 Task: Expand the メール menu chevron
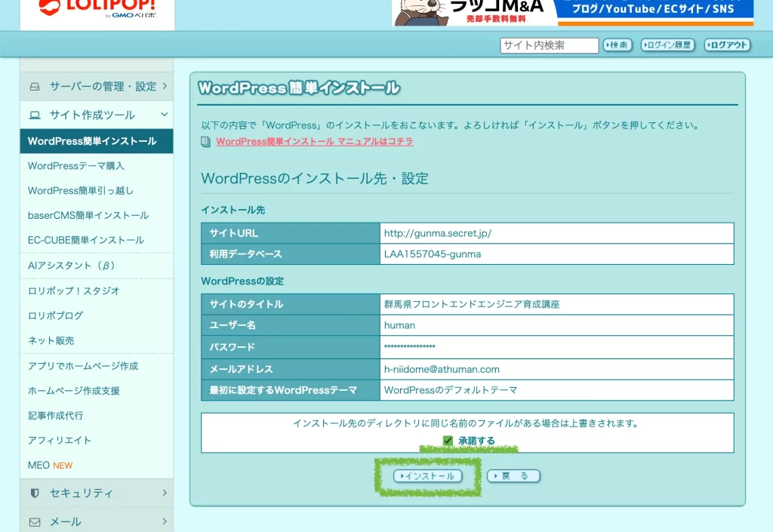[x=164, y=522]
